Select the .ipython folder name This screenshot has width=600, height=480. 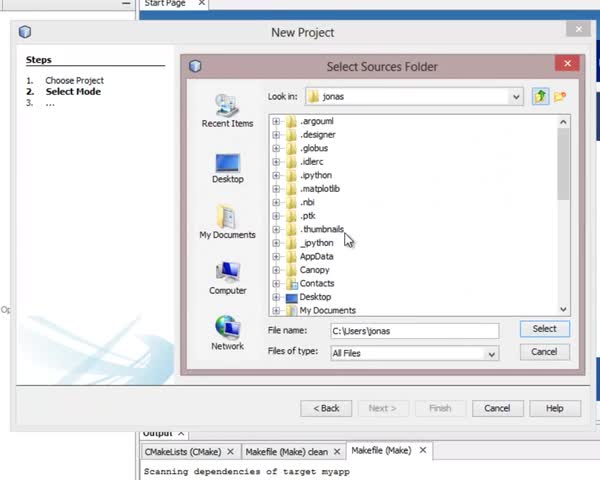coord(316,175)
